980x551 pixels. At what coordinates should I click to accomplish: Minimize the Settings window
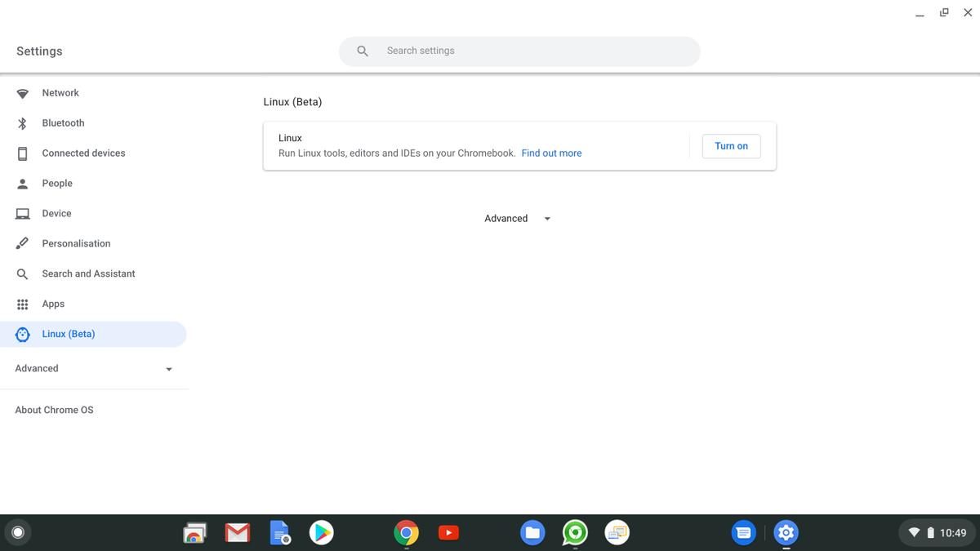pos(920,13)
